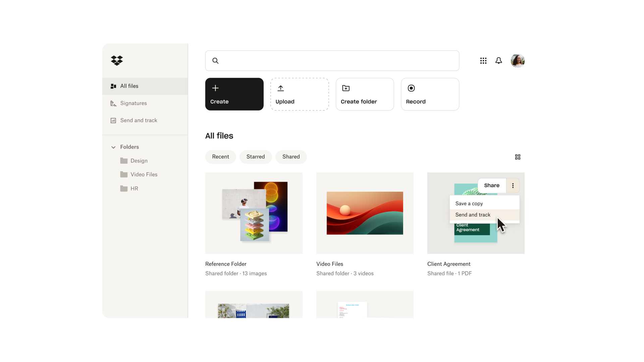Click the notification bell icon
Screen dimensions: 644x362
pos(498,60)
